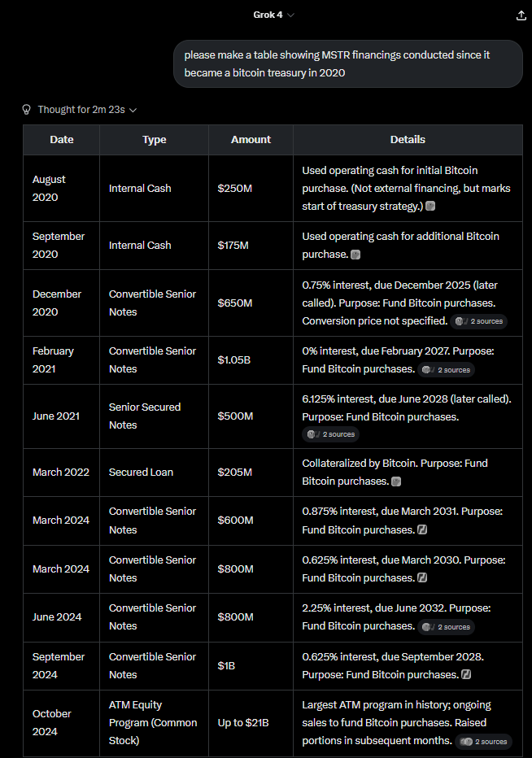This screenshot has height=758, width=532.
Task: Open the Grok 4 model selector dropdown
Action: [273, 15]
